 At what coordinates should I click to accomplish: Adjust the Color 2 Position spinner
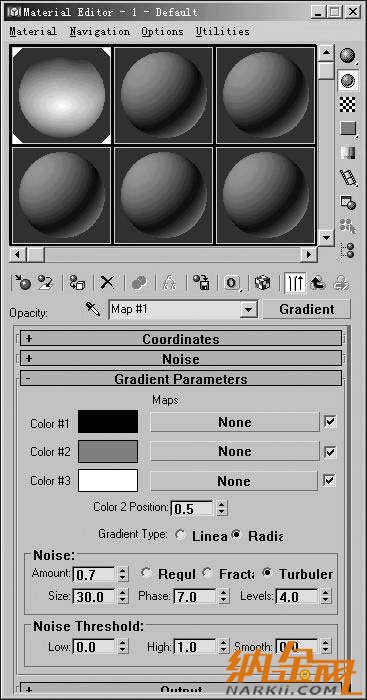point(221,508)
